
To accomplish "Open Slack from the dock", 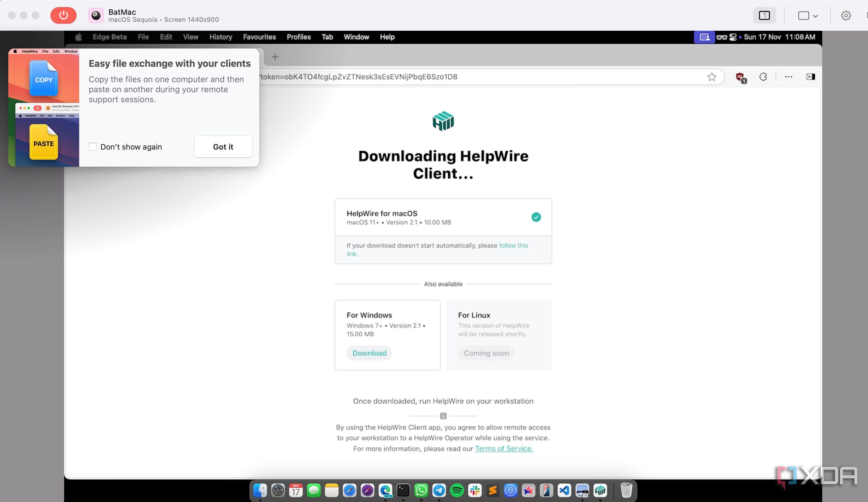I will coord(475,490).
